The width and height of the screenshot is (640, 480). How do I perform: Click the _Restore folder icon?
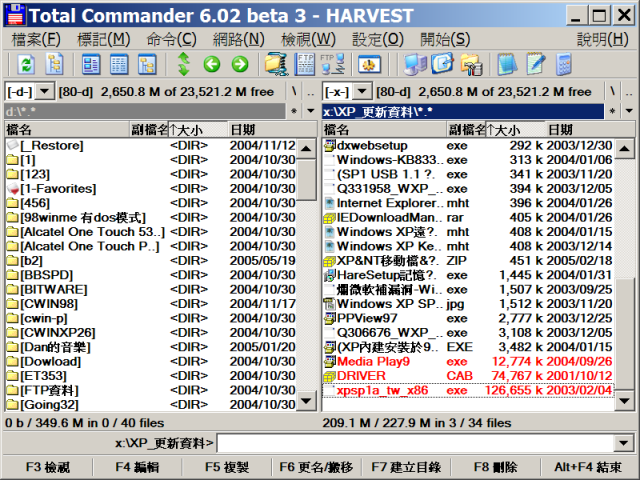tap(13, 145)
